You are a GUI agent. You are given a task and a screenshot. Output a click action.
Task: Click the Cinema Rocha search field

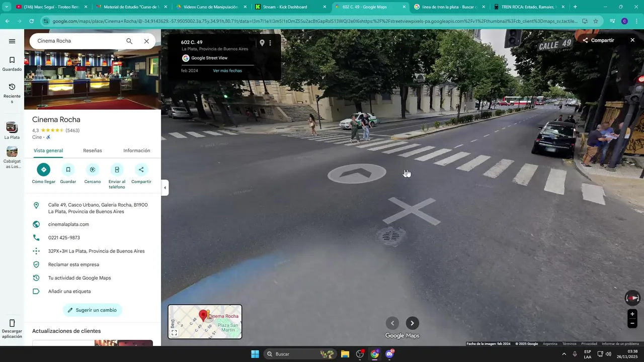(78, 41)
